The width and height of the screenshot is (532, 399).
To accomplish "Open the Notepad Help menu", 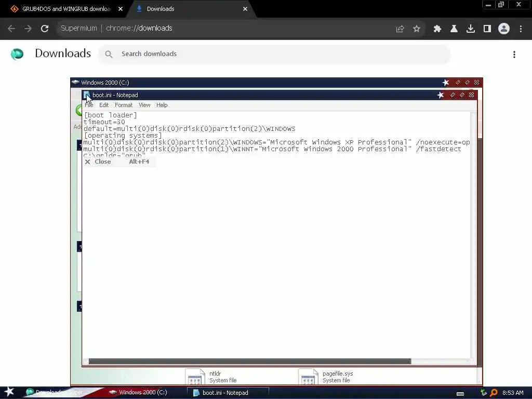I will [162, 105].
